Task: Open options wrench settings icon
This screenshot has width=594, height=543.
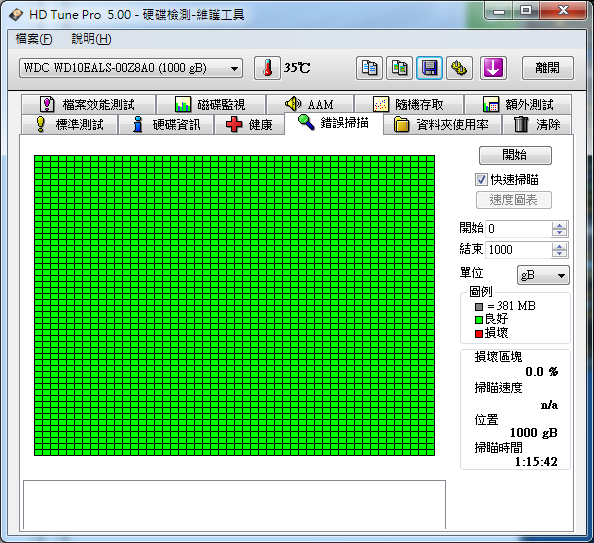Action: click(x=459, y=68)
